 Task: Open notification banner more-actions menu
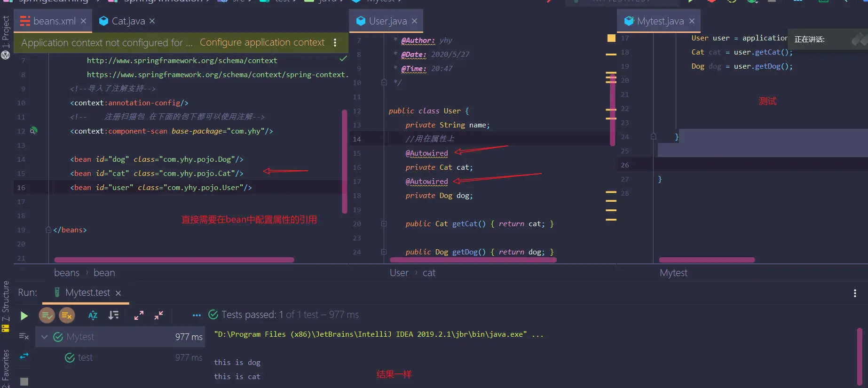335,42
